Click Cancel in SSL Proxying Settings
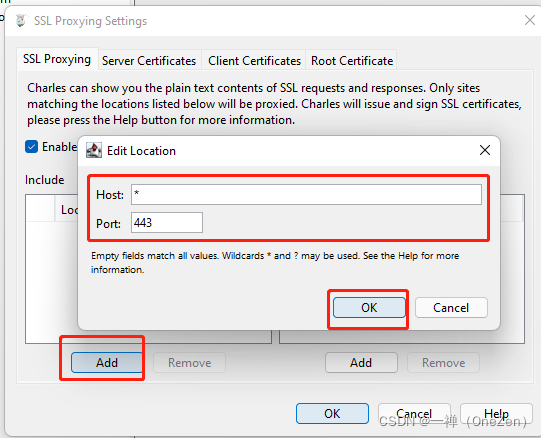Viewport: 541px width, 438px height. tap(414, 413)
